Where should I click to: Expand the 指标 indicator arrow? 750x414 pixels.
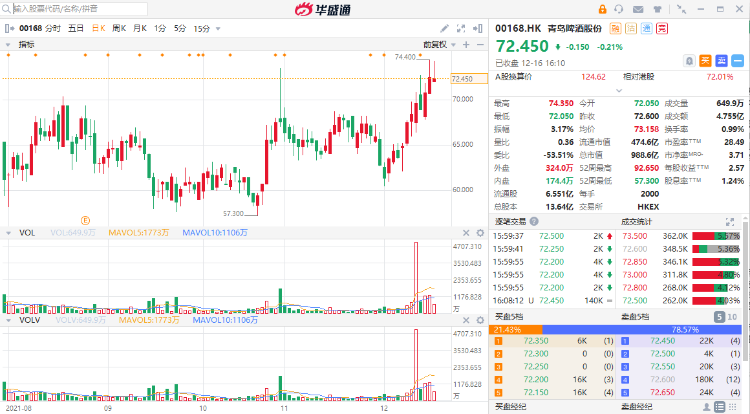[x=8, y=44]
